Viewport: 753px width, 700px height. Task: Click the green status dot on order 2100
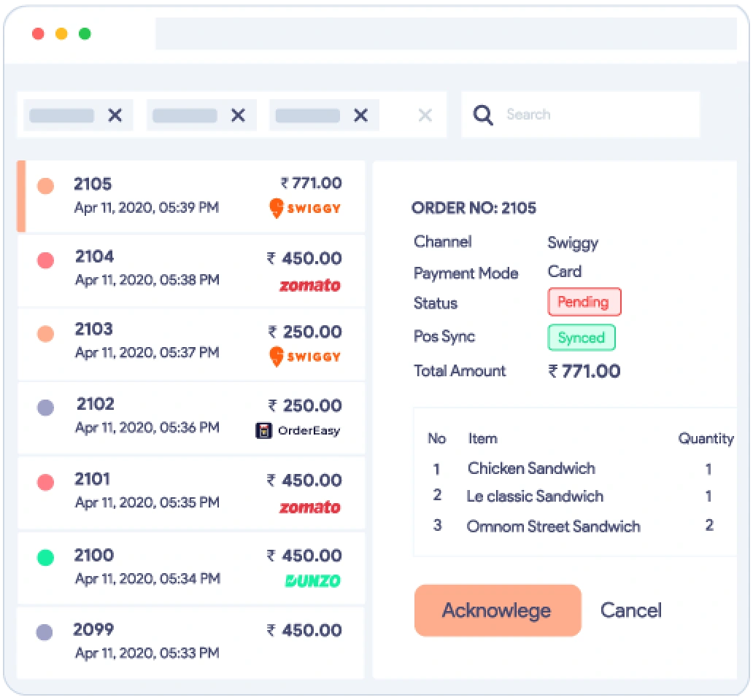45,556
